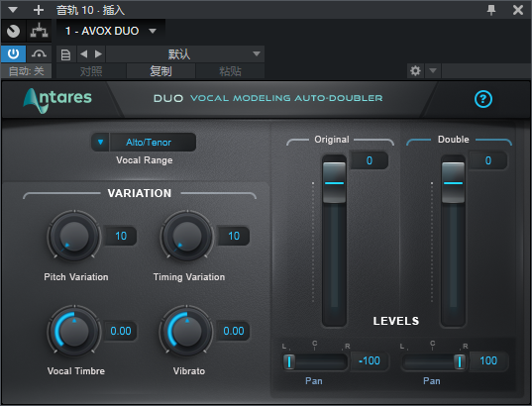Open the routing/sidechain icon
532x406 pixels.
[x=39, y=32]
